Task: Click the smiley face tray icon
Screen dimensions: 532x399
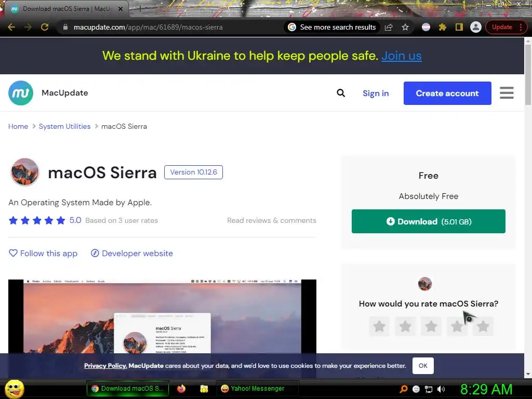Action: click(416, 389)
